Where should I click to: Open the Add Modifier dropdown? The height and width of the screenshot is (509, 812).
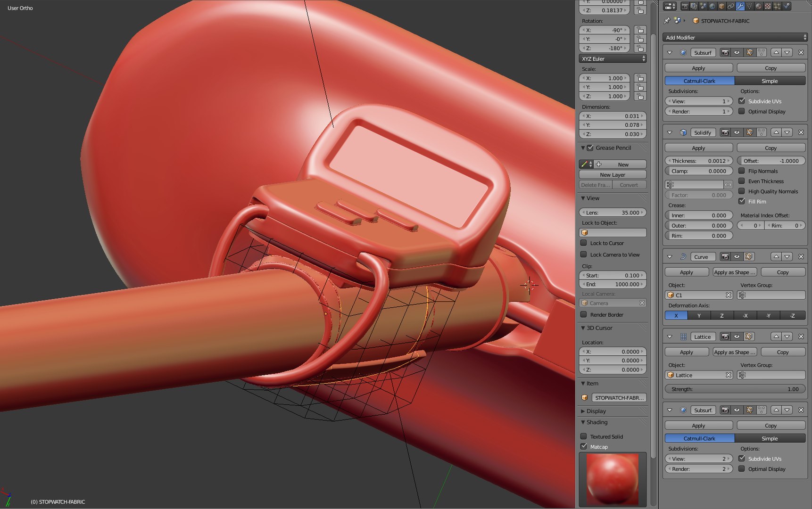tap(736, 37)
